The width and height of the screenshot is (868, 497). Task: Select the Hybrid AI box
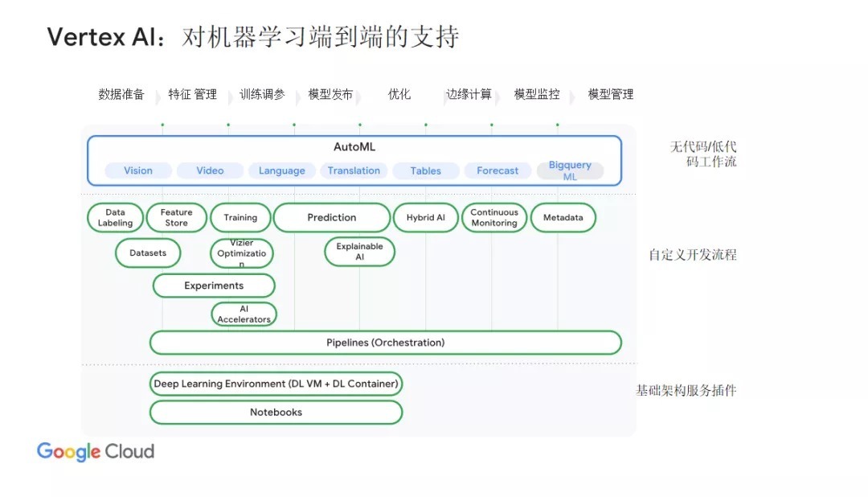pyautogui.click(x=426, y=218)
